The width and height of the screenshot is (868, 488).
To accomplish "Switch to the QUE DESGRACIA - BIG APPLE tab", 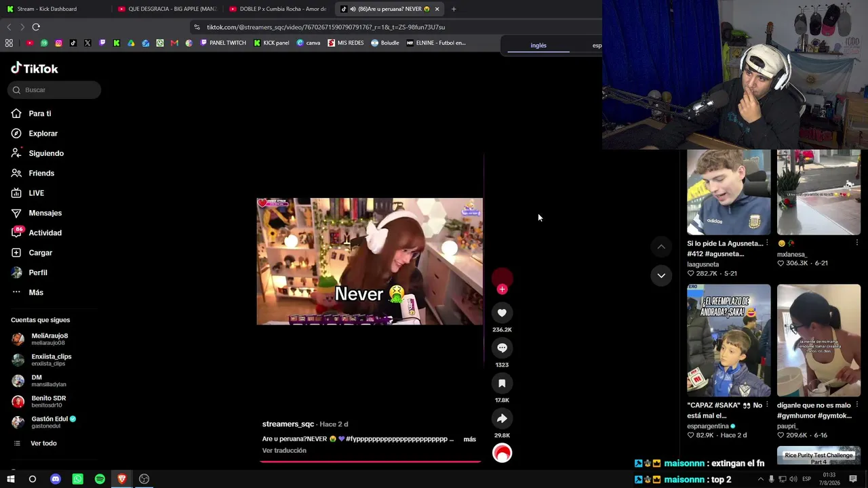I will pyautogui.click(x=167, y=9).
